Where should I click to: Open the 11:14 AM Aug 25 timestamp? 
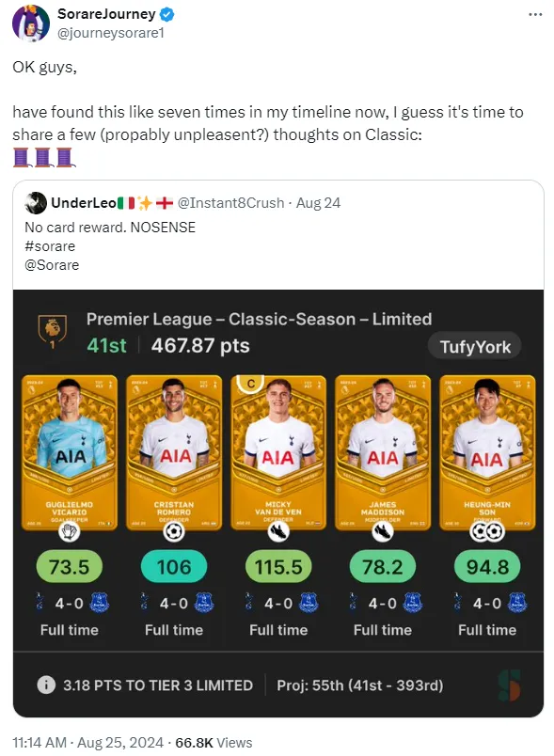point(87,742)
